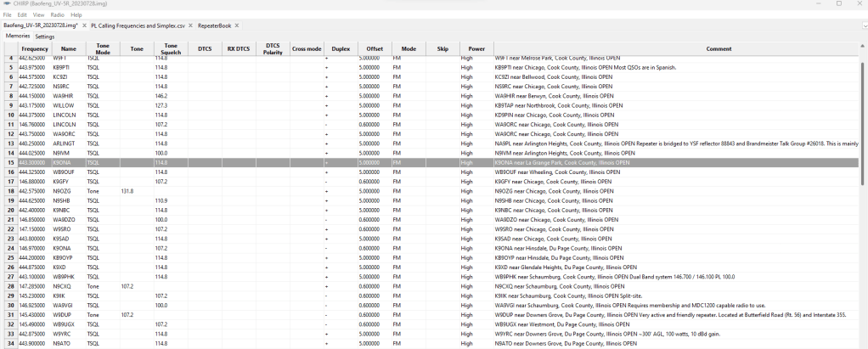Open the File menu
Viewport: 868px width, 349px height.
[x=8, y=14]
